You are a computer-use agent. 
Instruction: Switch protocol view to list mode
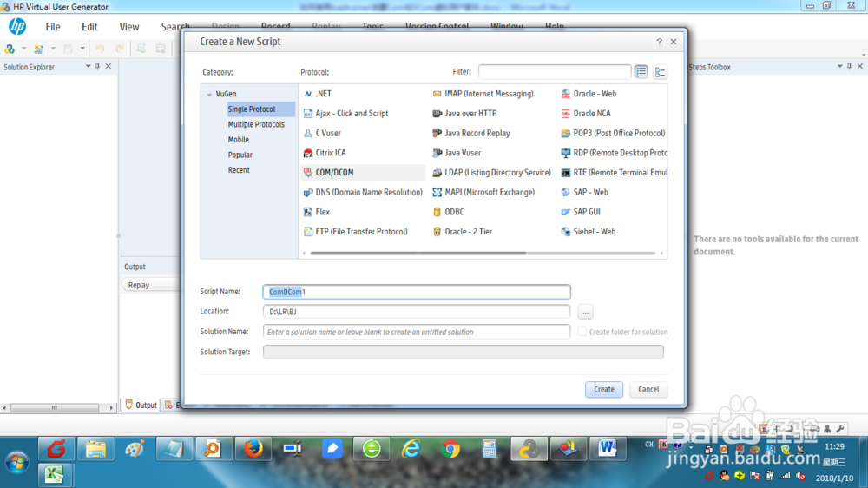(x=641, y=72)
